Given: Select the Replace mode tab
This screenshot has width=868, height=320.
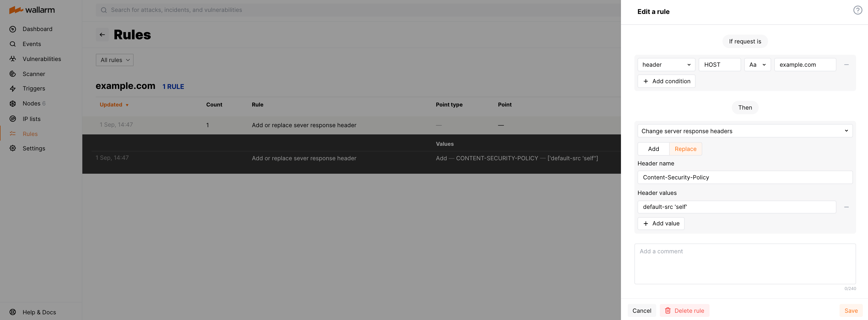Looking at the screenshot, I should [x=685, y=148].
